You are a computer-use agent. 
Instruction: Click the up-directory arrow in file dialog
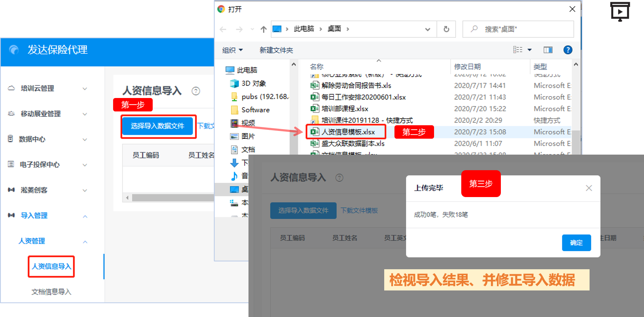[x=263, y=29]
